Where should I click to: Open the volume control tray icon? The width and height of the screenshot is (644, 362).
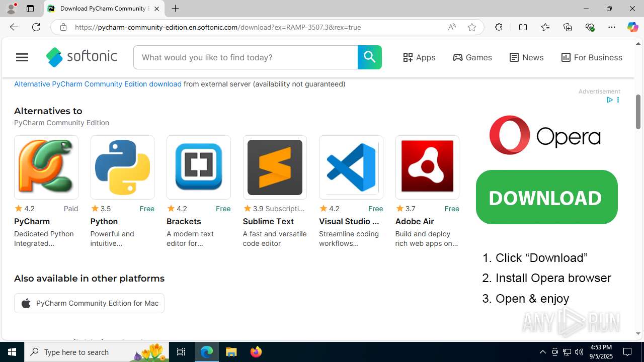pyautogui.click(x=579, y=352)
